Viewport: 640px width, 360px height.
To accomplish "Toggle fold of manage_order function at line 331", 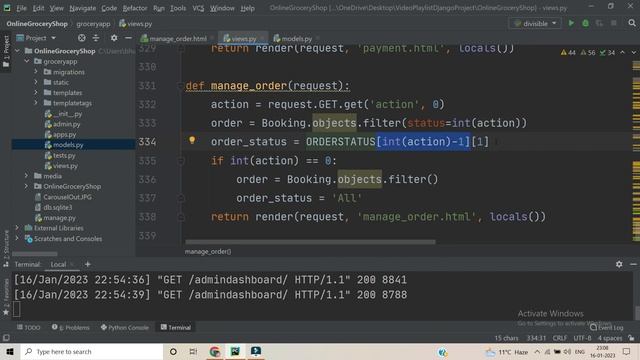I will [180, 86].
